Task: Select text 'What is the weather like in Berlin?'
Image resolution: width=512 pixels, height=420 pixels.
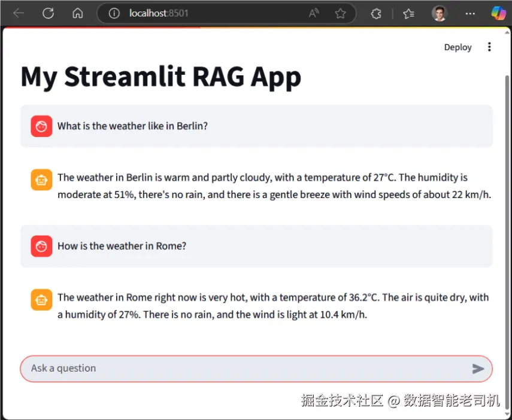Action: (132, 126)
